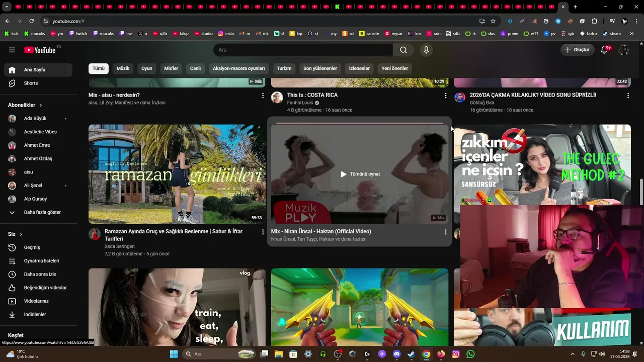The image size is (644, 362).
Task: Open Alp Gursoy channel subscription
Action: point(38,199)
